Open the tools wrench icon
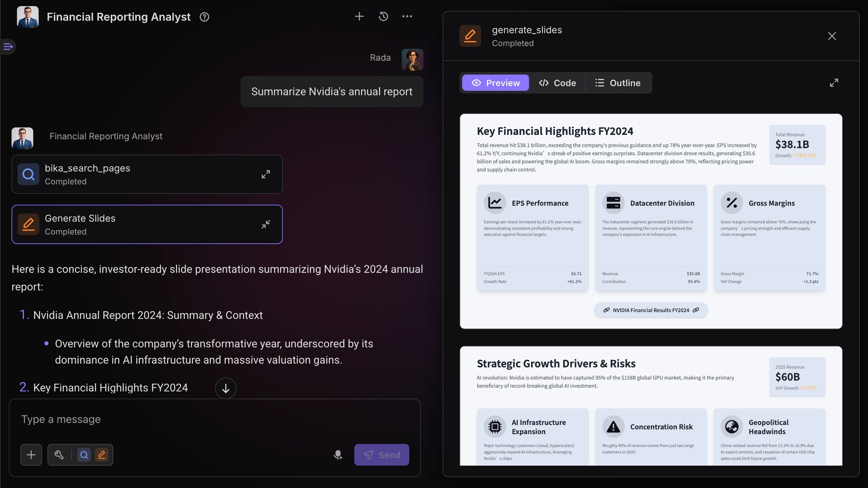 coord(59,455)
